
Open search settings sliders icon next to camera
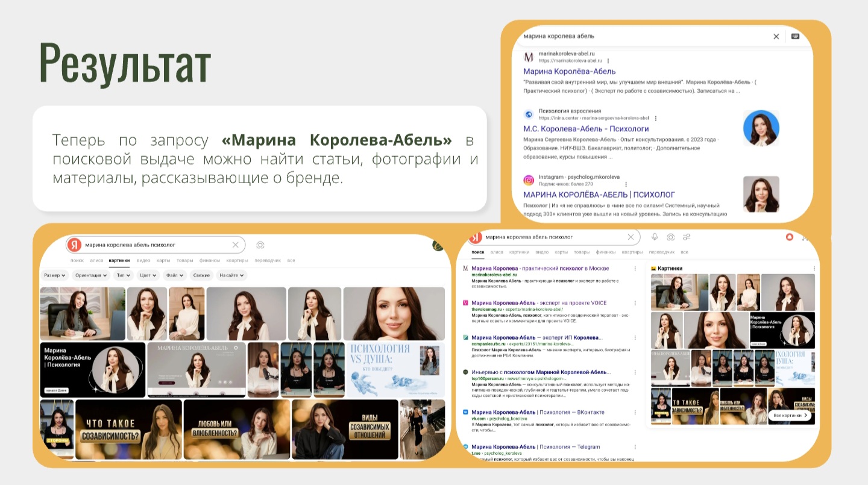pos(687,237)
